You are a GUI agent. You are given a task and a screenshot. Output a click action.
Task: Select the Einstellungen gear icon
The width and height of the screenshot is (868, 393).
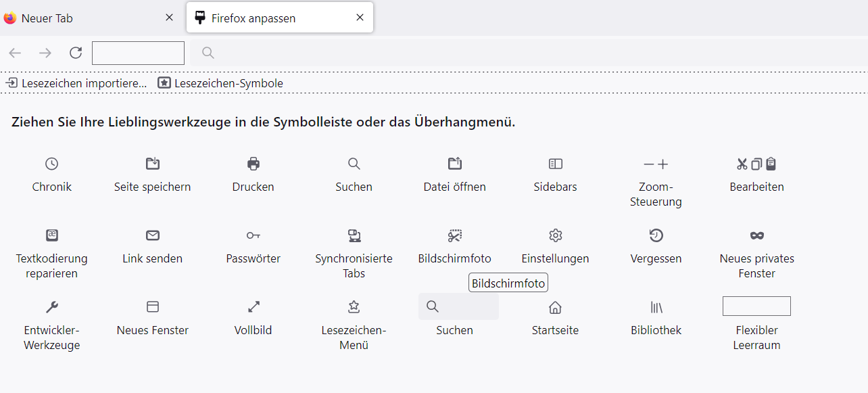pos(556,235)
